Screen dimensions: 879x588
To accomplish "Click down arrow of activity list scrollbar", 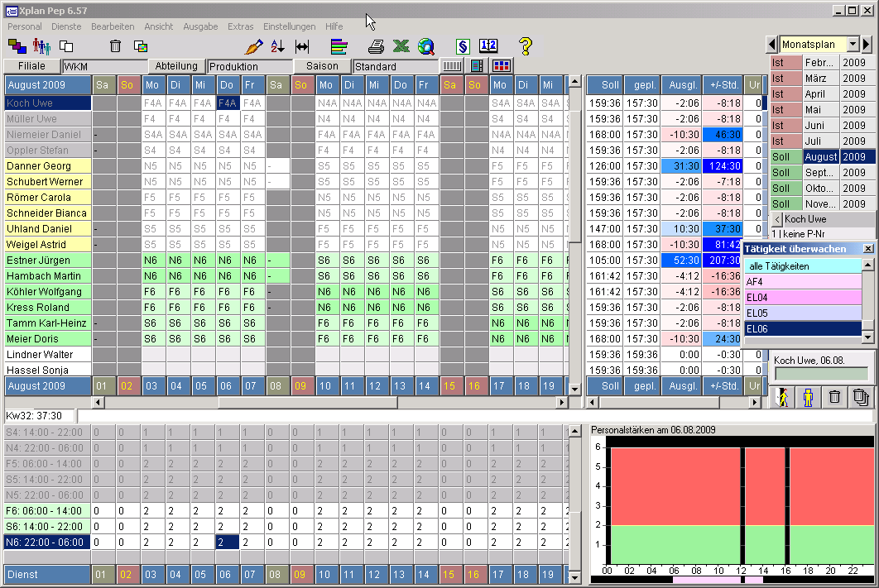I will (x=867, y=337).
